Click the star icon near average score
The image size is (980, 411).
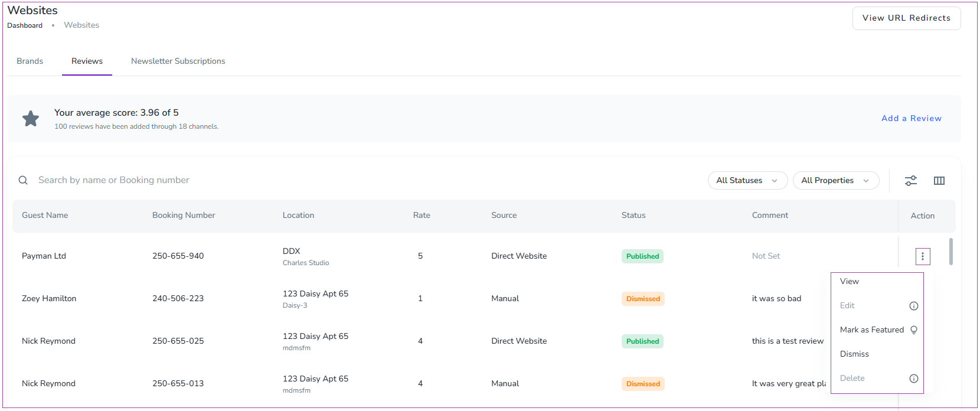click(x=31, y=119)
